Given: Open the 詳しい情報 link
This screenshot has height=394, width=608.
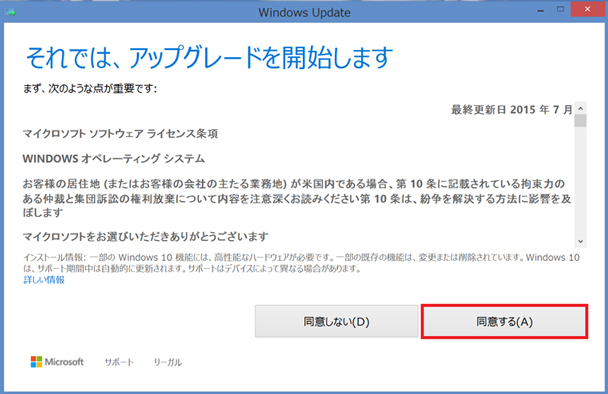Looking at the screenshot, I should 44,280.
